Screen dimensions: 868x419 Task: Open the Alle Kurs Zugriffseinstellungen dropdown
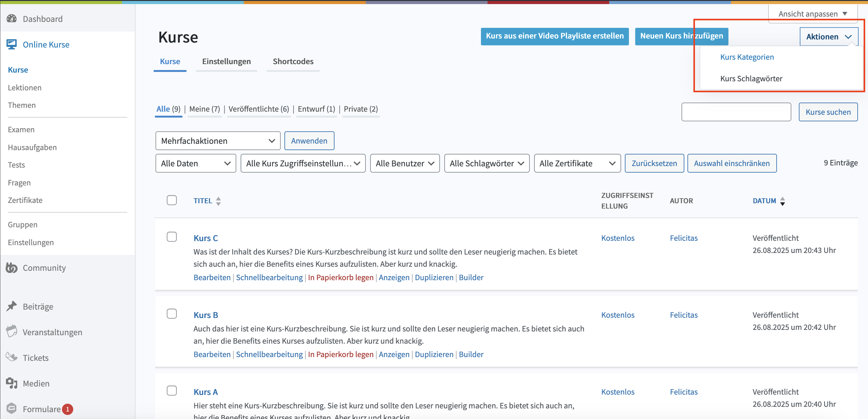point(303,163)
